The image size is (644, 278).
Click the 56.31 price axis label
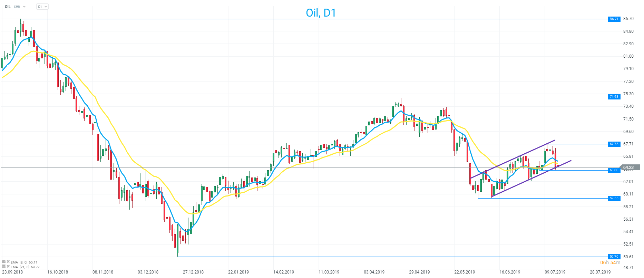pos(628,219)
